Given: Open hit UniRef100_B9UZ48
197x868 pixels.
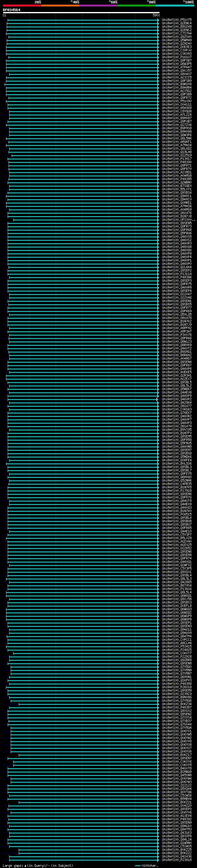Looking at the screenshot, I should [176, 26].
